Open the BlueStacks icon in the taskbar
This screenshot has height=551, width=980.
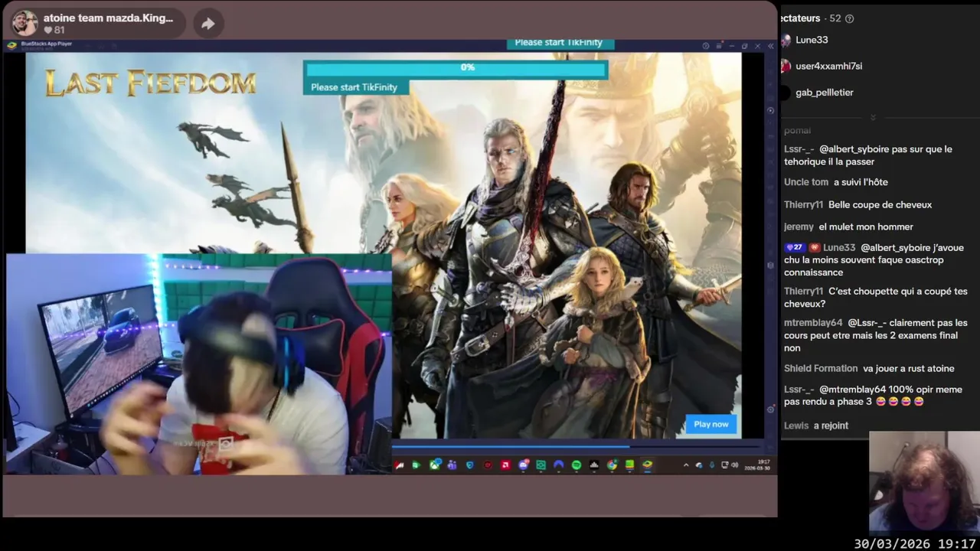(648, 465)
